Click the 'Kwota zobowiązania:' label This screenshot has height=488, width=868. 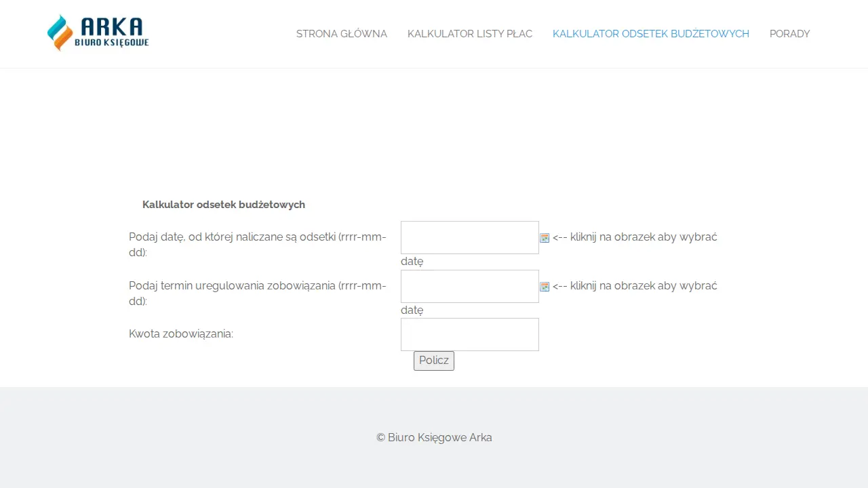point(181,334)
